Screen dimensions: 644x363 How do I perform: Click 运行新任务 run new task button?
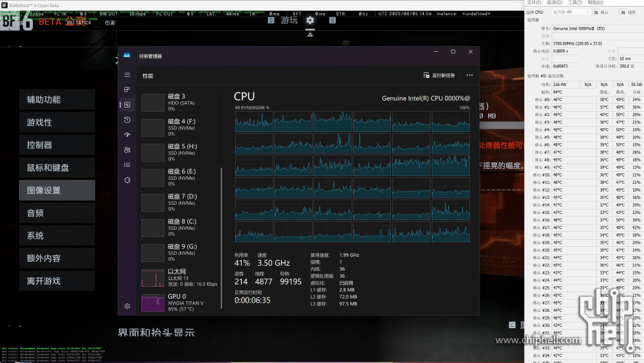click(439, 75)
